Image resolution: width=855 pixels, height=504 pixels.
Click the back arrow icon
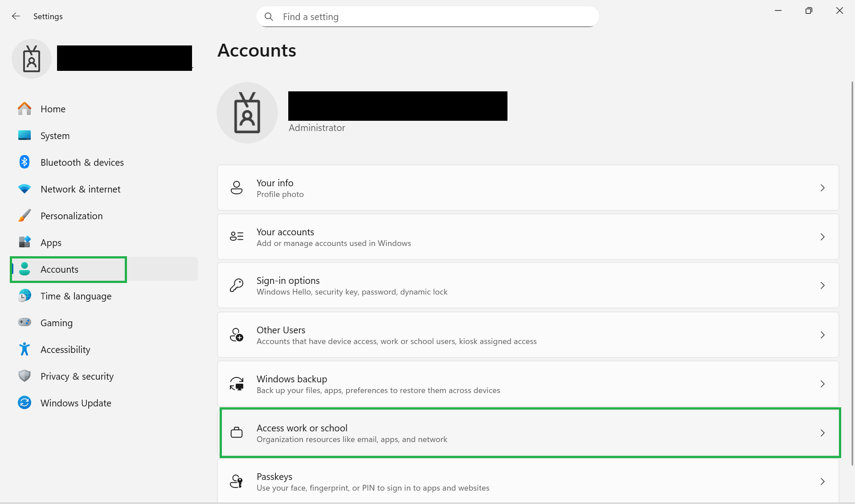point(16,16)
